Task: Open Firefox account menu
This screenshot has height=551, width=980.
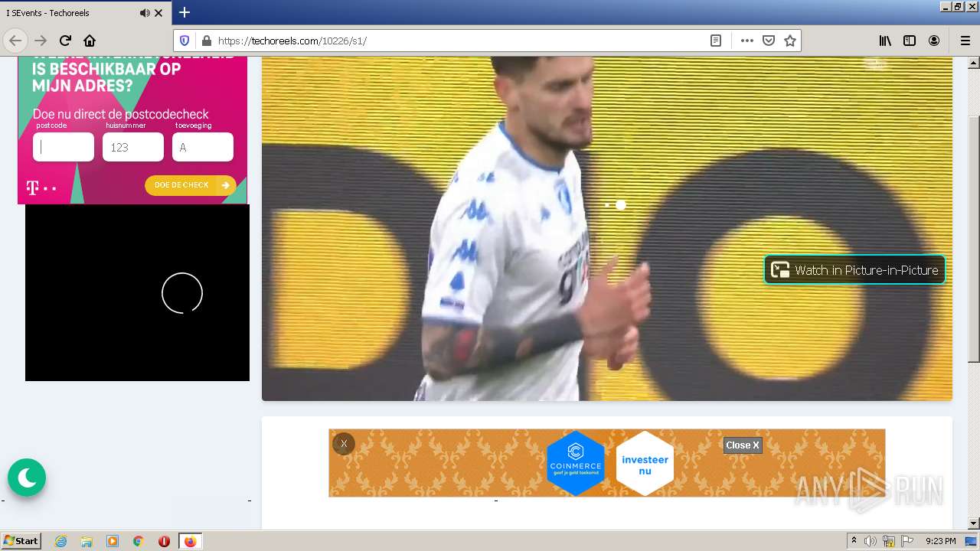Action: click(934, 41)
